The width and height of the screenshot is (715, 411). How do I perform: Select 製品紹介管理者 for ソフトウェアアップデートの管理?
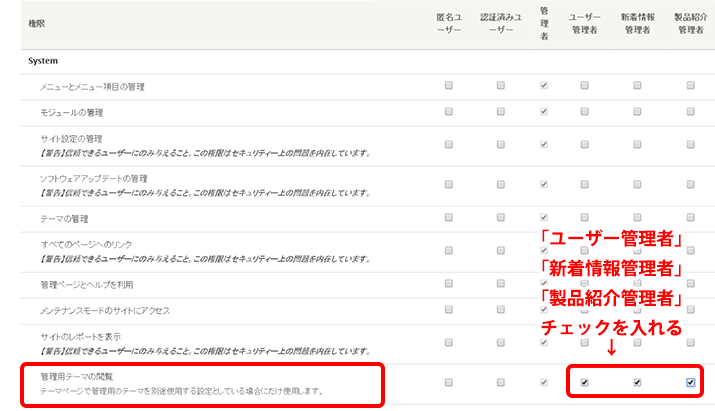690,184
